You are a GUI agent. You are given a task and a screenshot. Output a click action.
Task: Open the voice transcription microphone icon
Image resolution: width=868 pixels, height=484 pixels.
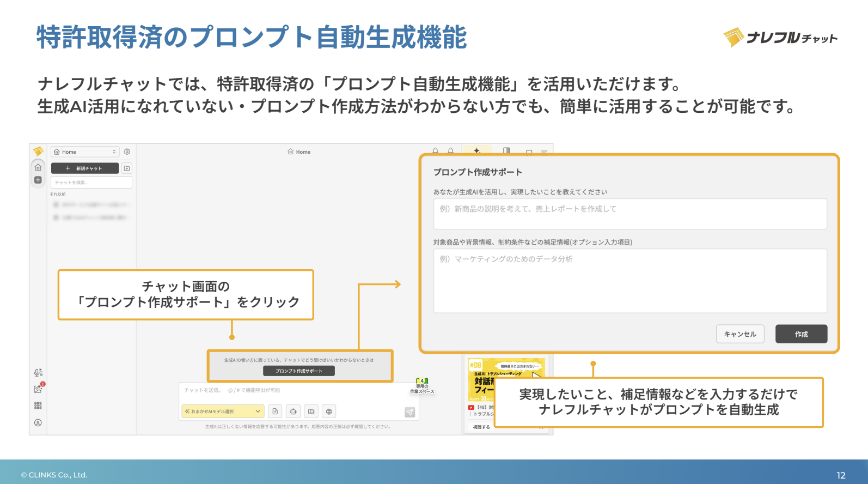tap(38, 373)
